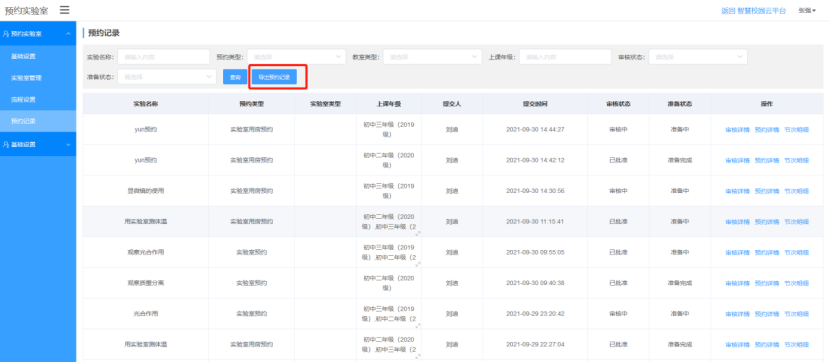
Task: Open 审核详情 for the 14:30:56 record
Action: pos(737,190)
